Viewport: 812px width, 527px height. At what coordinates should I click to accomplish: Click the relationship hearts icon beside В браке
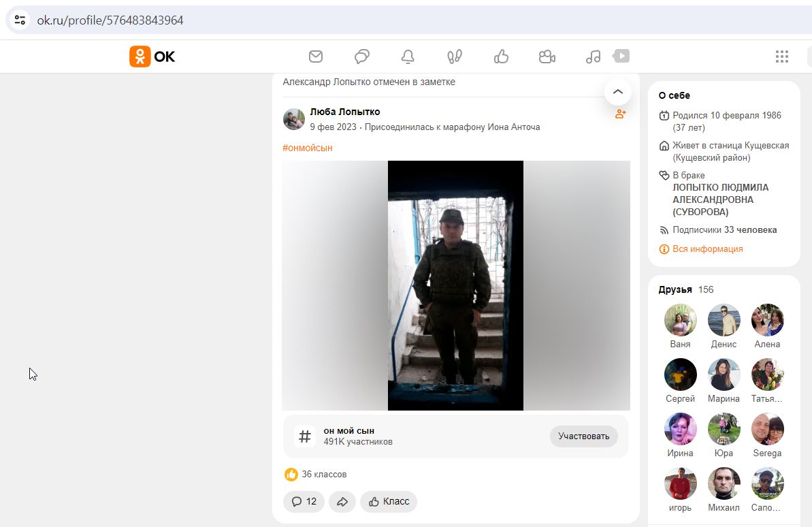(664, 175)
